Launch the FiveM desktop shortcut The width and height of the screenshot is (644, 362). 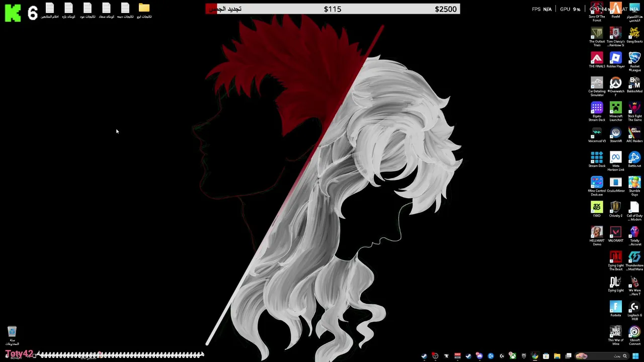[615, 11]
